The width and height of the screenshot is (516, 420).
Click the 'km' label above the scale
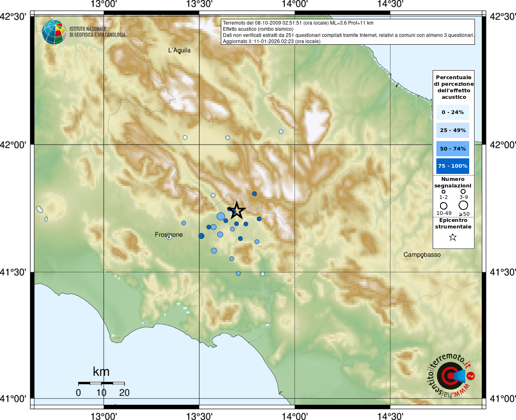pos(101,372)
